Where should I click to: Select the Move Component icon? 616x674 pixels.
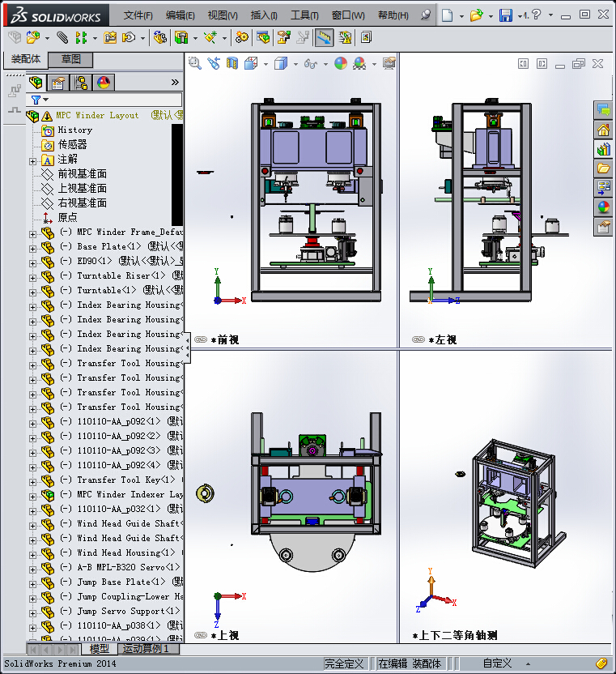[129, 38]
